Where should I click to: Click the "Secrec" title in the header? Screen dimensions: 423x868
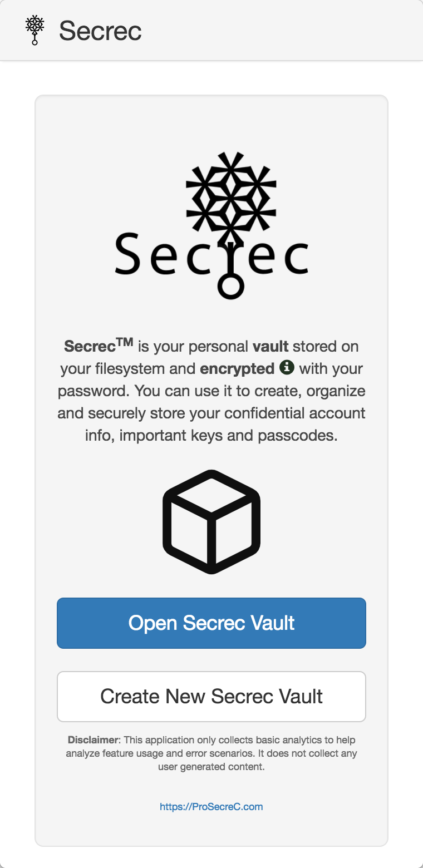point(100,31)
